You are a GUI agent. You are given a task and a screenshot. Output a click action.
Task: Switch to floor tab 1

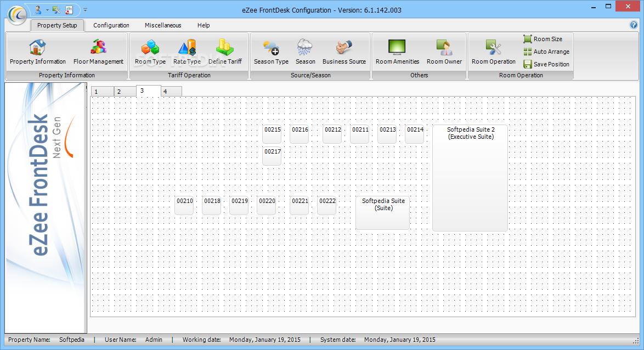click(x=102, y=92)
